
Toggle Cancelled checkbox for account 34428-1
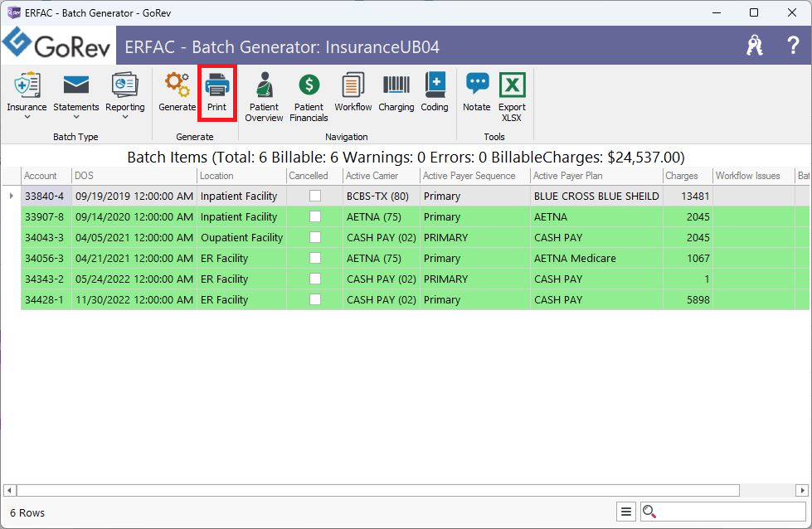[315, 299]
